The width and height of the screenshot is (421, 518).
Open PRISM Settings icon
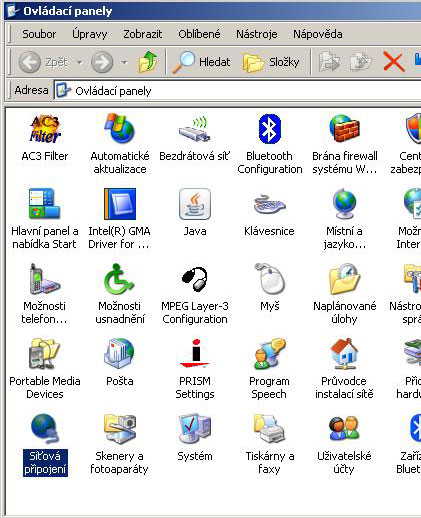pyautogui.click(x=195, y=354)
